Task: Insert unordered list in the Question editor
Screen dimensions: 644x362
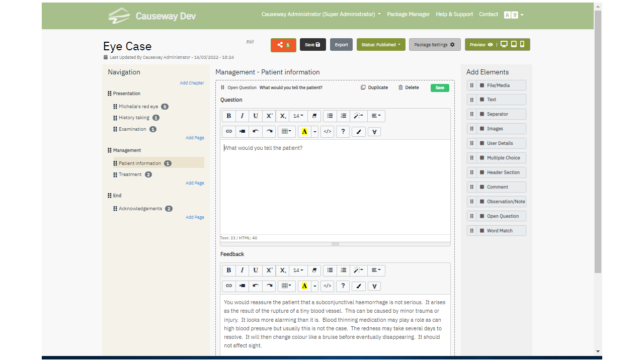Action: pos(330,116)
